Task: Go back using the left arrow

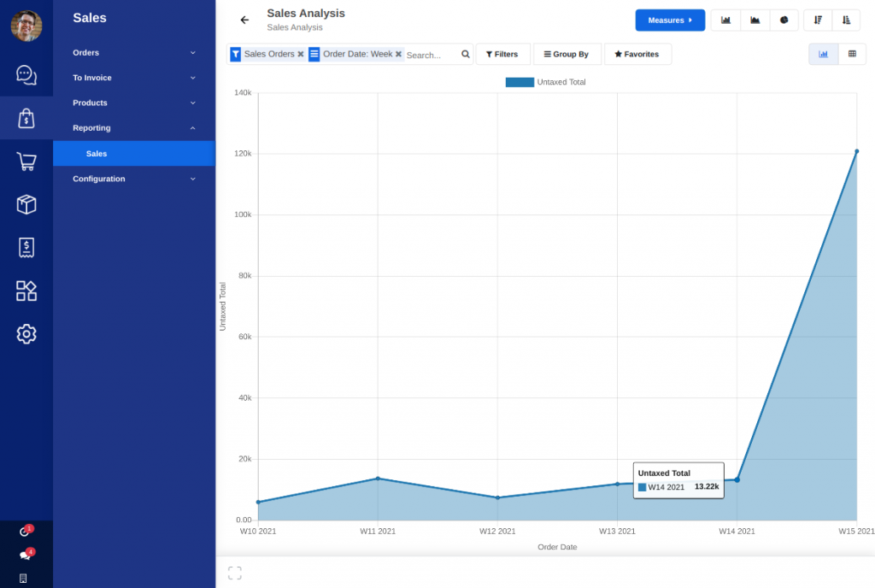Action: tap(245, 20)
